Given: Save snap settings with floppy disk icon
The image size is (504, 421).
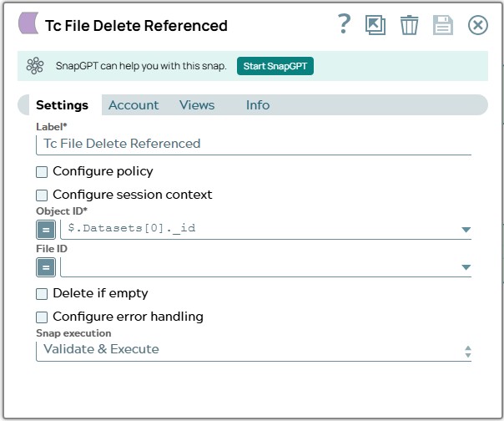Looking at the screenshot, I should pyautogui.click(x=443, y=25).
